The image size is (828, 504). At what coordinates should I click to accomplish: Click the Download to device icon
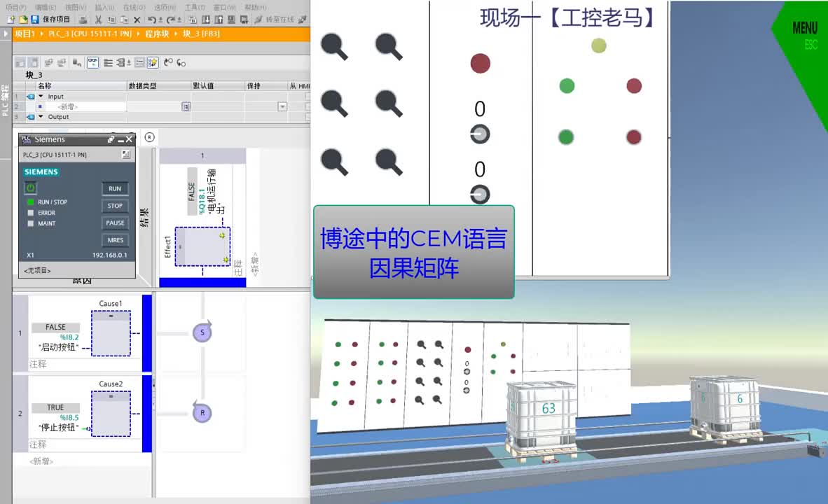(206, 20)
